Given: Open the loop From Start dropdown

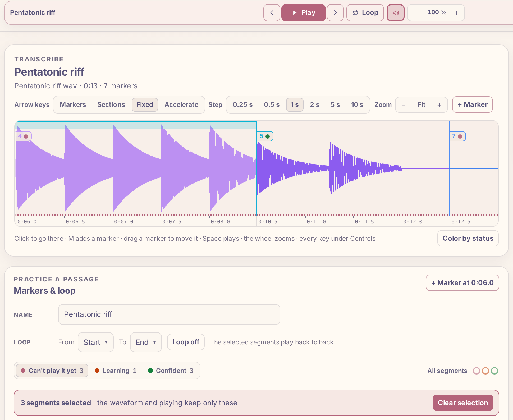Looking at the screenshot, I should tap(96, 342).
